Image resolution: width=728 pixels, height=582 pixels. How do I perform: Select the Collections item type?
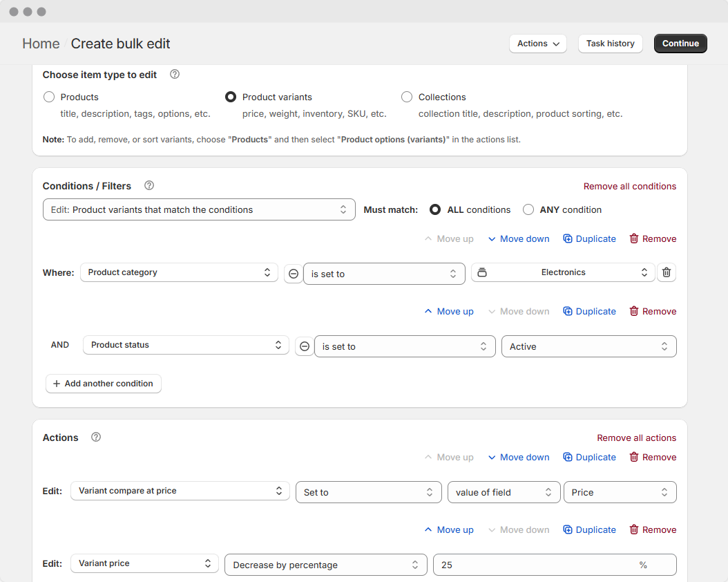[x=407, y=97]
